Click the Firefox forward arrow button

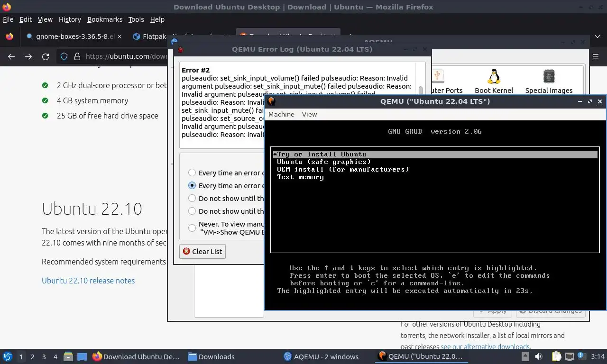(x=28, y=56)
